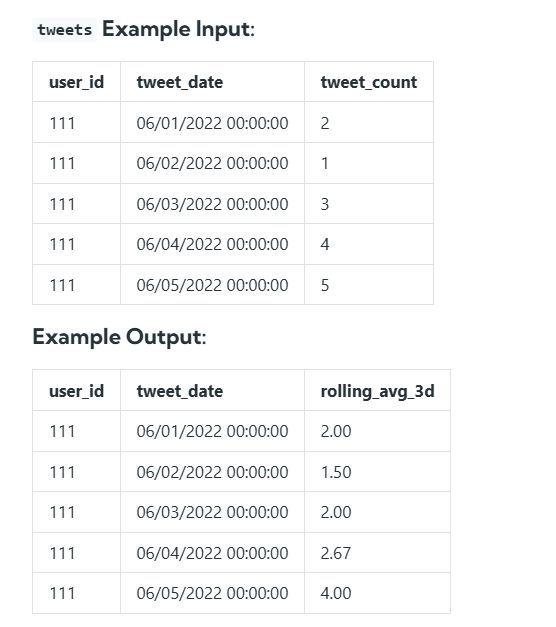Screen dimensions: 556x627
Task: Select rolling average value 2.67
Action: pyautogui.click(x=336, y=553)
